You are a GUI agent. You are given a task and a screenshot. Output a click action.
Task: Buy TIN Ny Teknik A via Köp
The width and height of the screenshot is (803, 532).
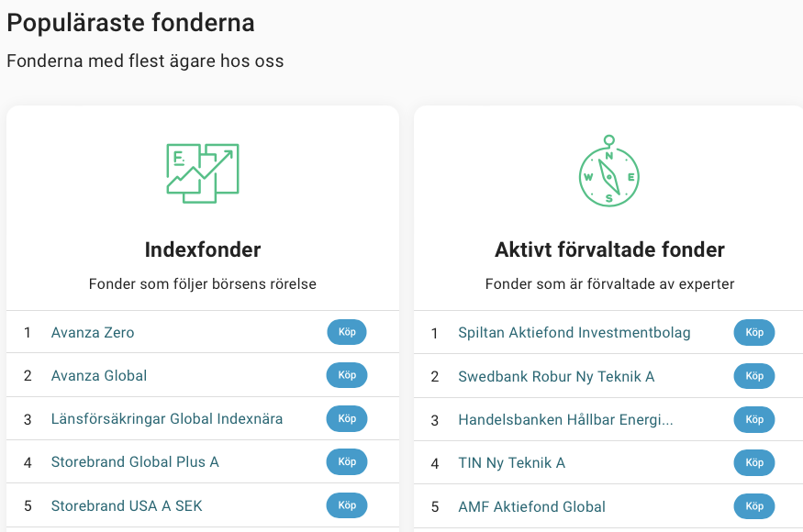pyautogui.click(x=754, y=462)
